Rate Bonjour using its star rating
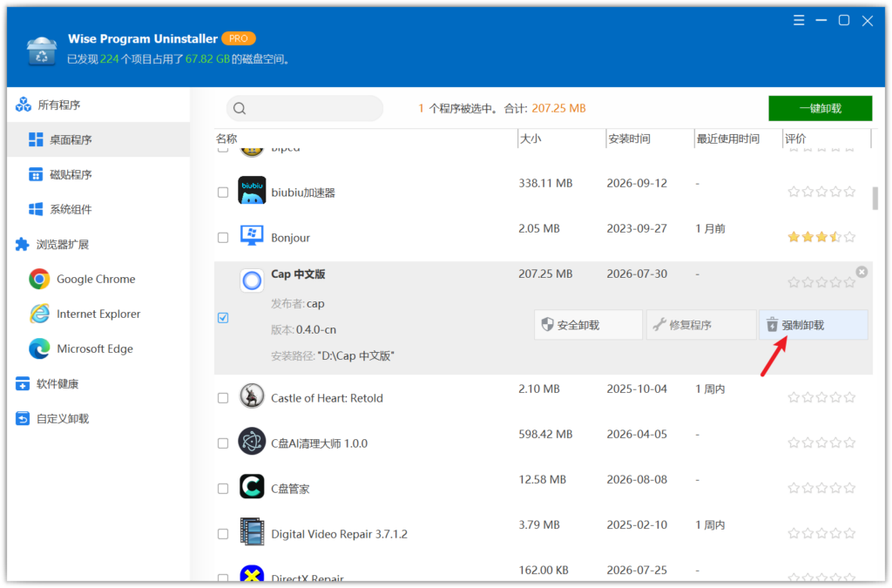This screenshot has height=588, width=892. click(x=821, y=237)
